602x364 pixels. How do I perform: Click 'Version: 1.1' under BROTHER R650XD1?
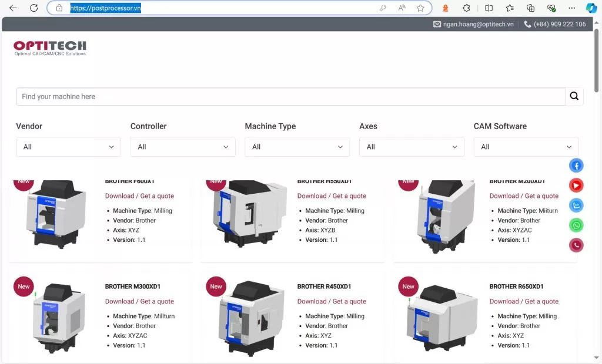click(514, 345)
